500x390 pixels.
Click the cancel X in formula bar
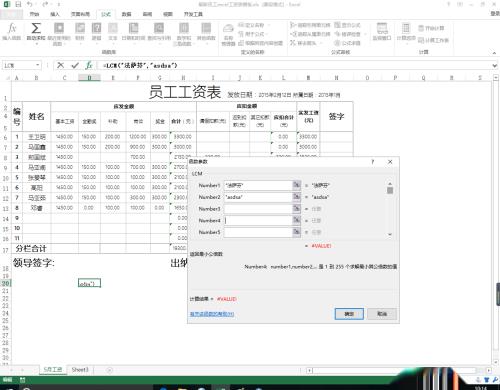(x=60, y=65)
